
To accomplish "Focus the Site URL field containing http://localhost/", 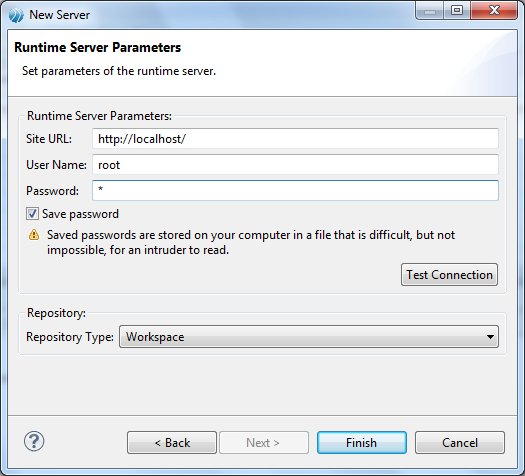I will click(x=295, y=139).
